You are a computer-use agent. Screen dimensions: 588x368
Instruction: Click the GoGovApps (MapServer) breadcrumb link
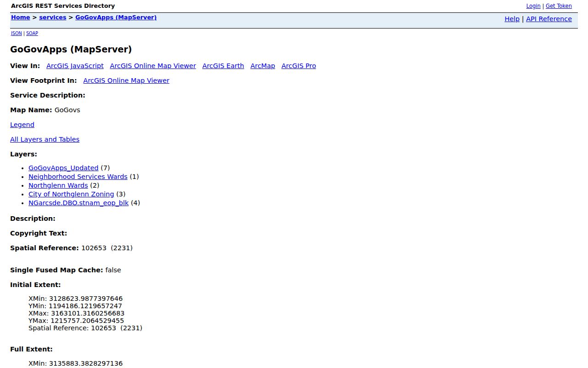(116, 17)
